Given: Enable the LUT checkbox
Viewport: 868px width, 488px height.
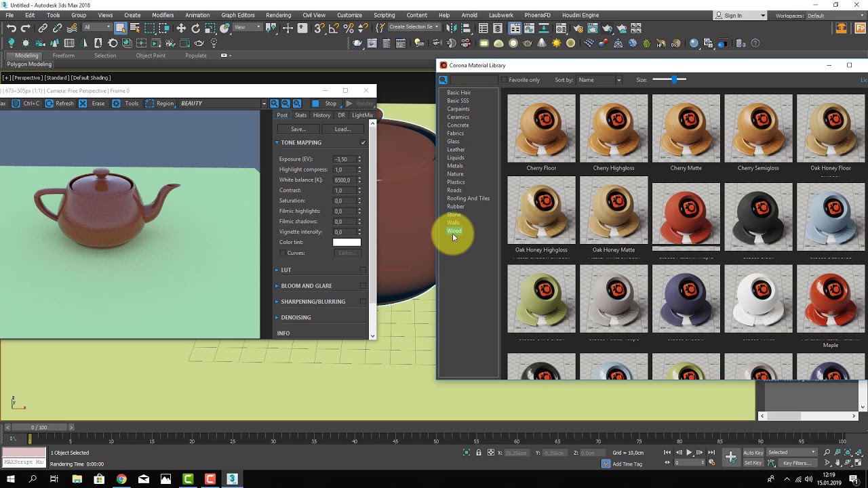Looking at the screenshot, I should (363, 270).
